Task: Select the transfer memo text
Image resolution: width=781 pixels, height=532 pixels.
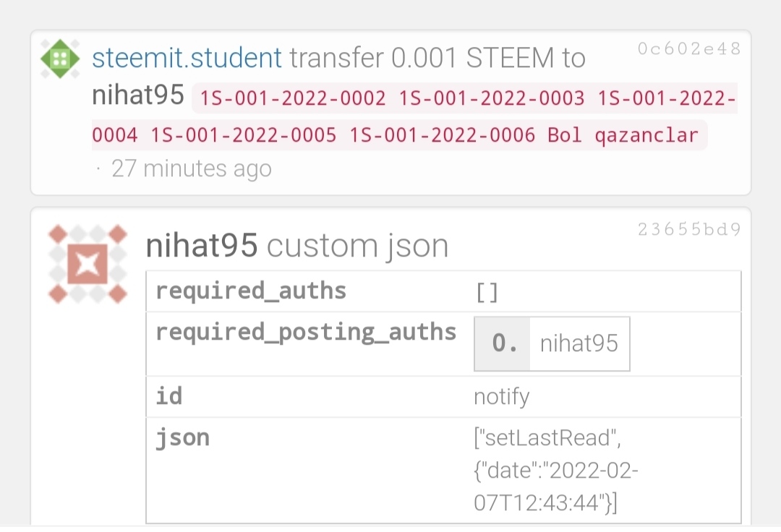Action: 414,116
